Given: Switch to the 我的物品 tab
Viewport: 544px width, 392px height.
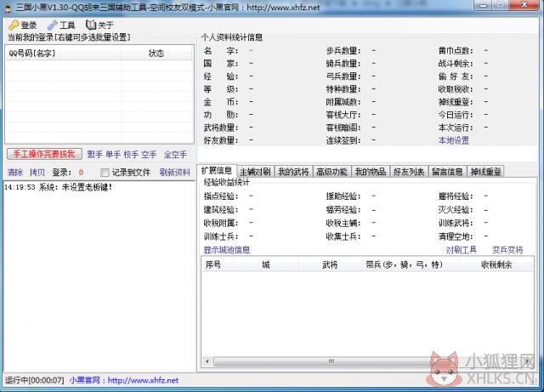Looking at the screenshot, I should pos(371,172).
